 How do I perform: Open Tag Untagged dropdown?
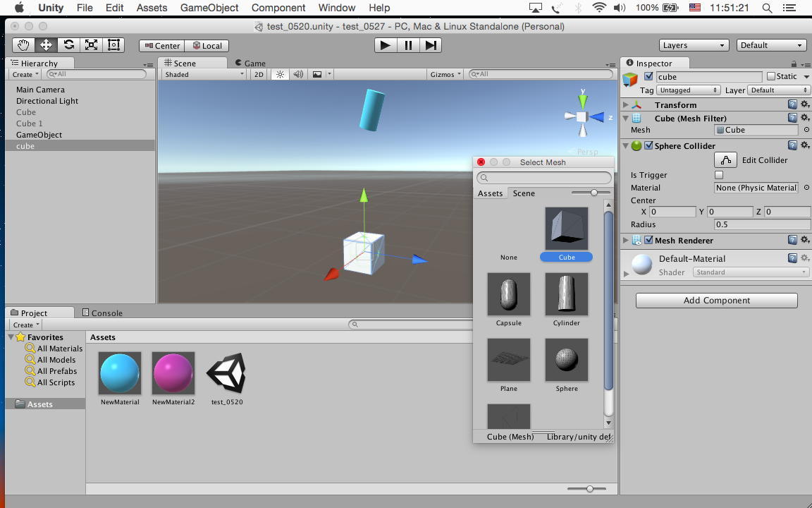click(688, 90)
